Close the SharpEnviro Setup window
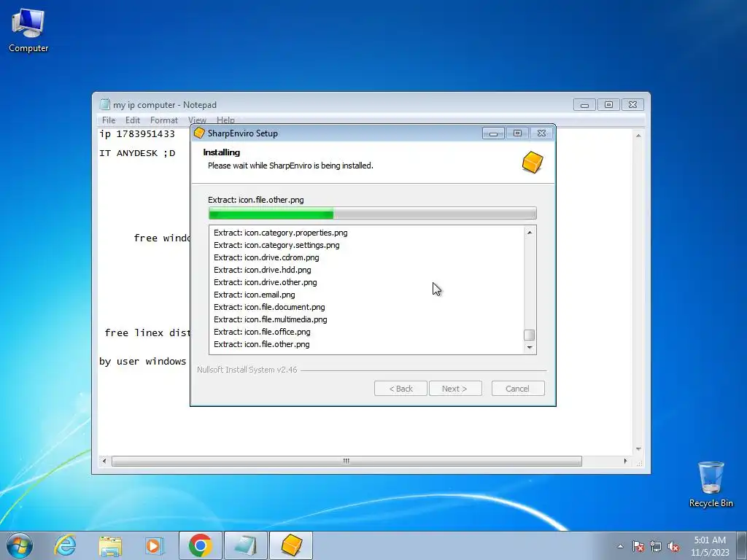747x560 pixels. 542,133
